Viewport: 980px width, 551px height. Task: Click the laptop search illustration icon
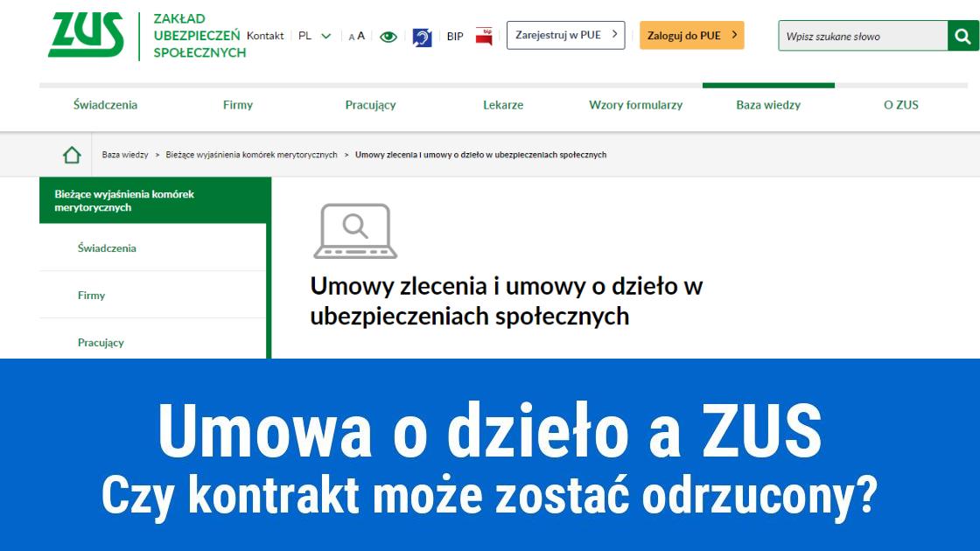tap(355, 231)
